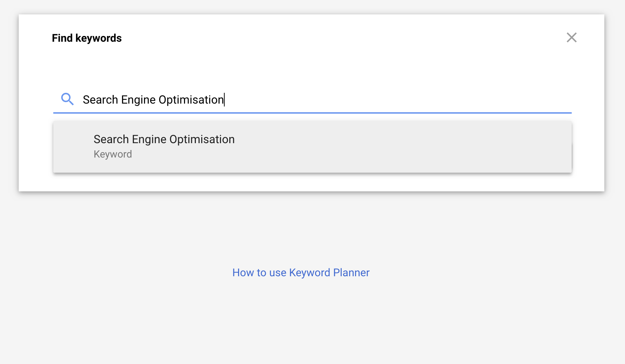The image size is (625, 364).
Task: Click the Find keywords heading
Action: [87, 38]
